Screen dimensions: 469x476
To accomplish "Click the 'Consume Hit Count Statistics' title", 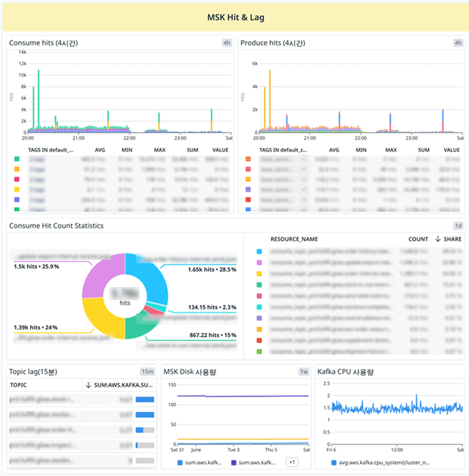I will [x=56, y=225].
